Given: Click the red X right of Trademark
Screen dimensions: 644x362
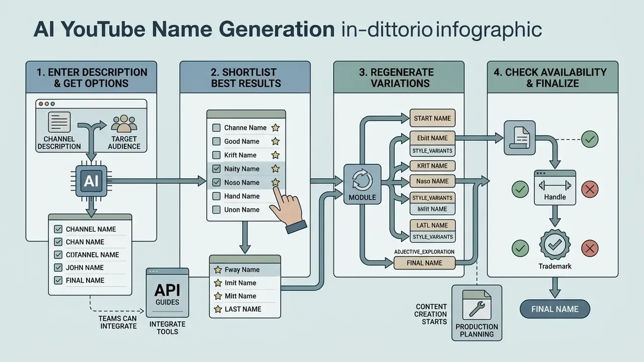Looking at the screenshot, I should coord(590,248).
